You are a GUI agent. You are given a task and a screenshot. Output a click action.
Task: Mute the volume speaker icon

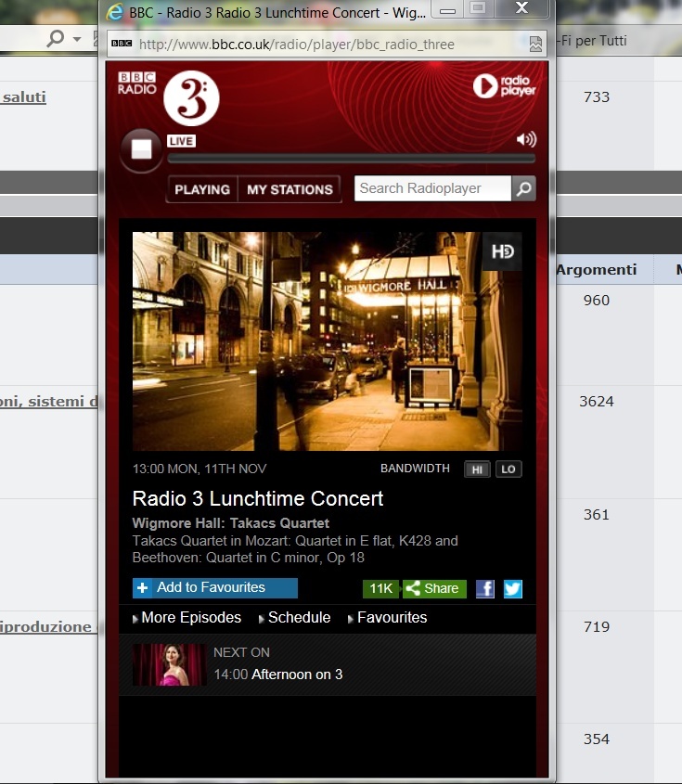point(526,139)
